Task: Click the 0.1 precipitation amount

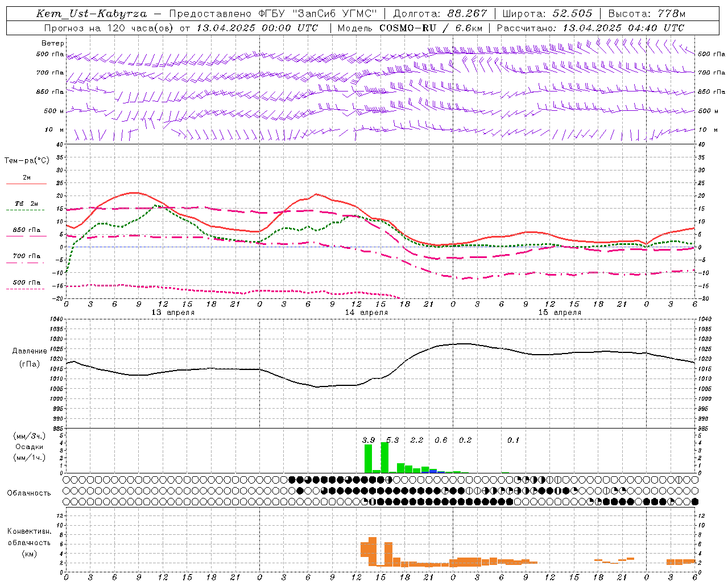Action: tap(514, 440)
